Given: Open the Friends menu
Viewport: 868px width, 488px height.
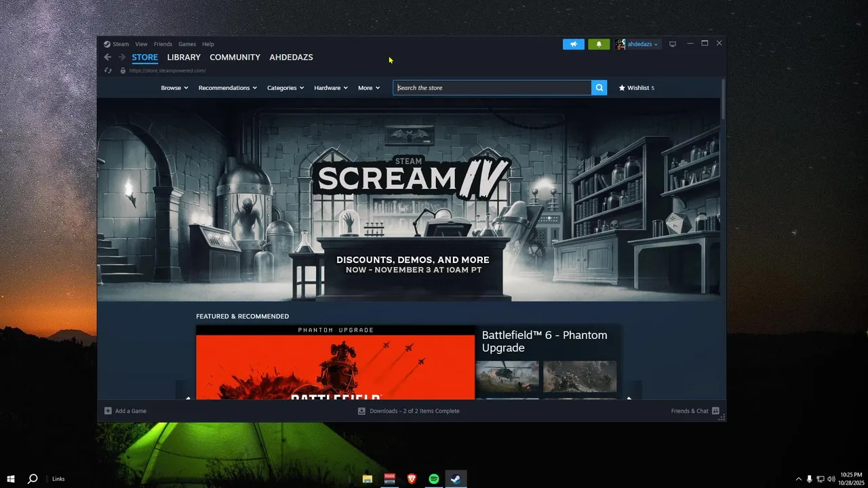Looking at the screenshot, I should (x=163, y=44).
